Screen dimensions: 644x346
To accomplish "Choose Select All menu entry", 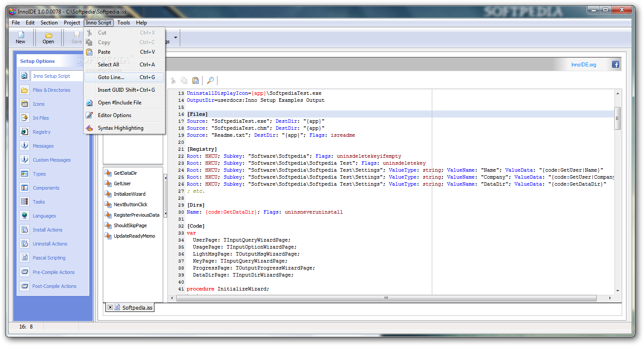I will pos(124,65).
